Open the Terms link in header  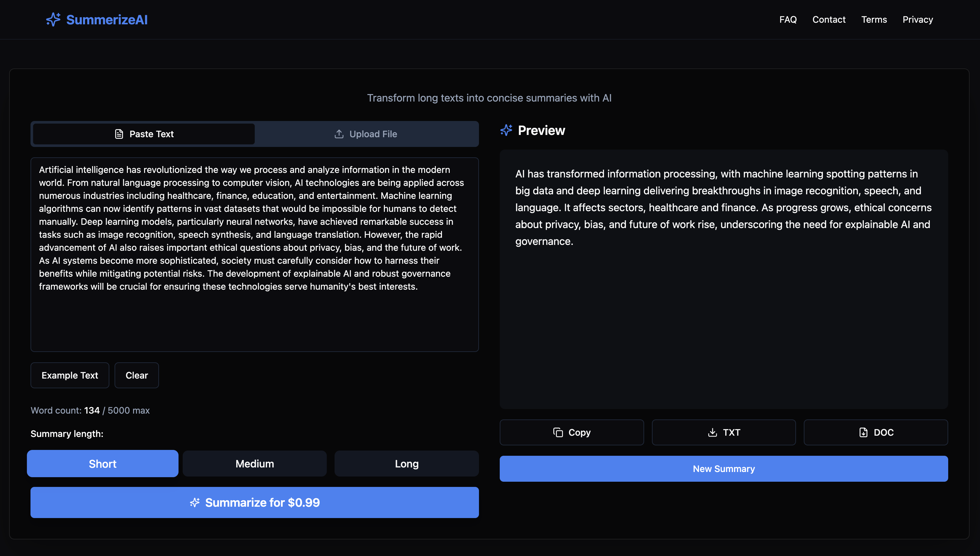click(x=874, y=19)
